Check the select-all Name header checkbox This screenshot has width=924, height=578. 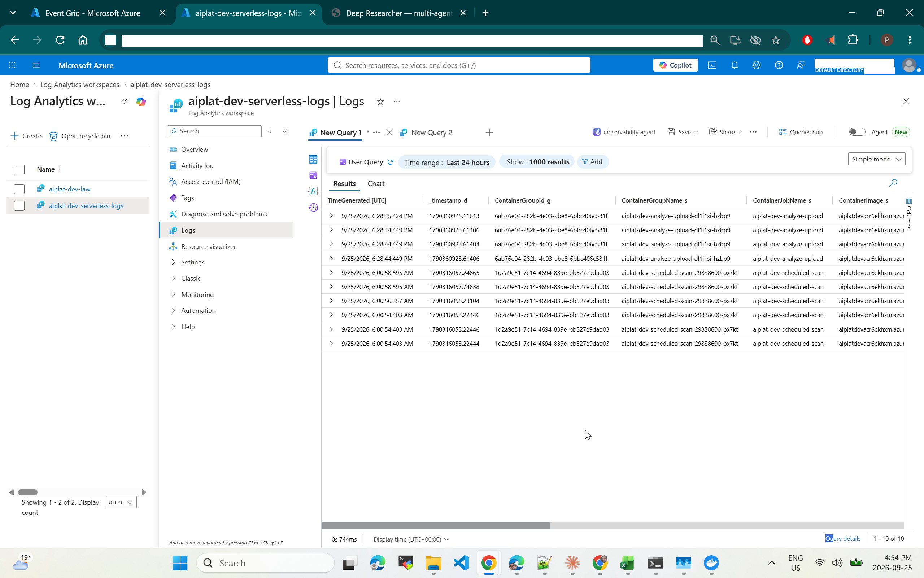[19, 169]
